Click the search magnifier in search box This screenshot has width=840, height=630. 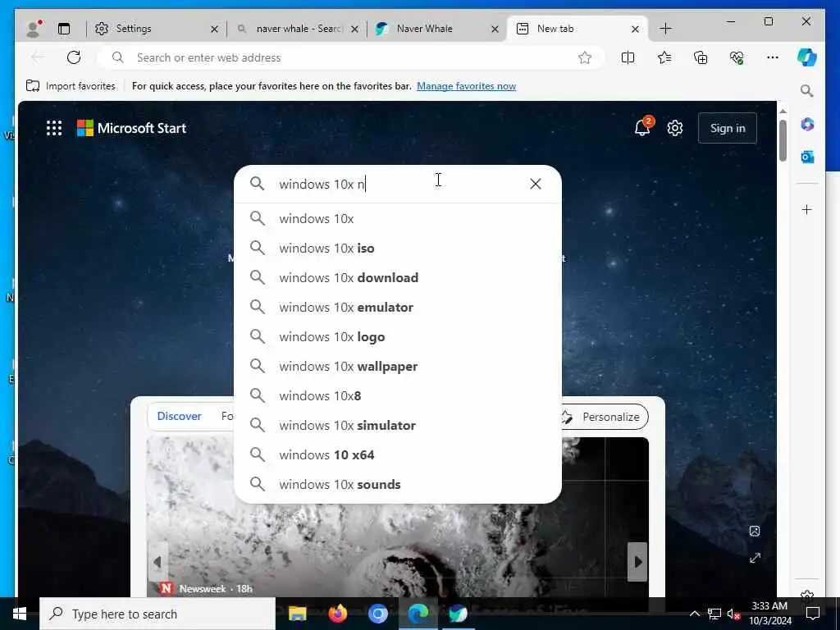(257, 184)
